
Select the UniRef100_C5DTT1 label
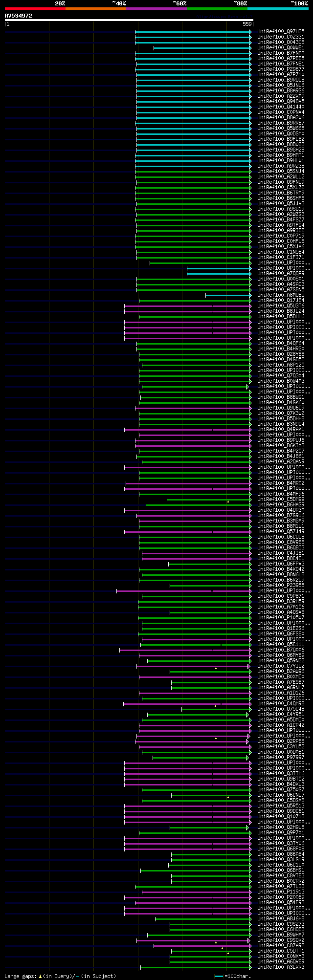(281, 951)
